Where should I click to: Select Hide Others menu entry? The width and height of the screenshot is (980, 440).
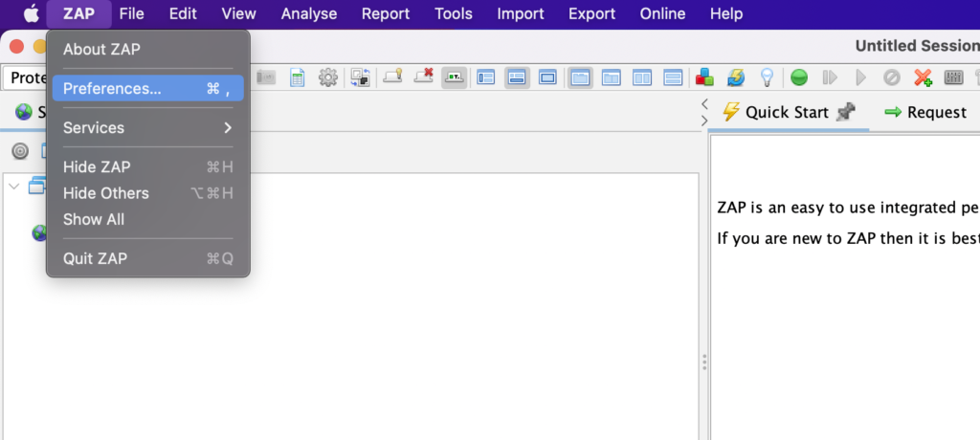point(148,193)
